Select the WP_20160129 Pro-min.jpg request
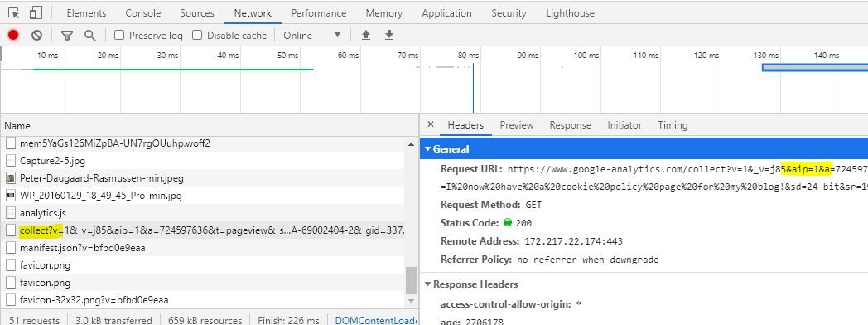Viewport: 868px width, 325px height. point(203,196)
